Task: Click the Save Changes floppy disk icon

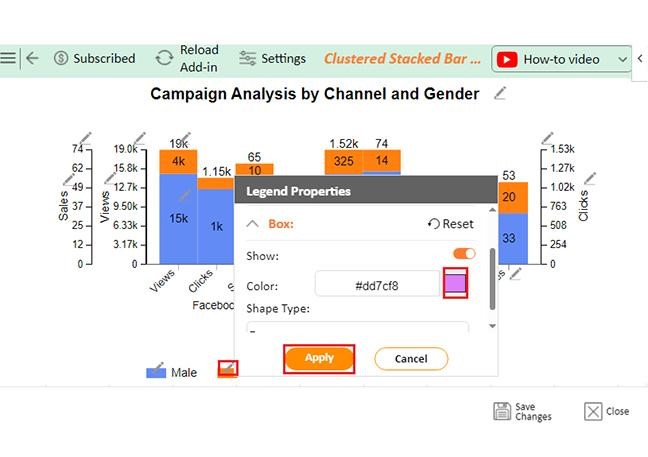Action: click(x=502, y=411)
